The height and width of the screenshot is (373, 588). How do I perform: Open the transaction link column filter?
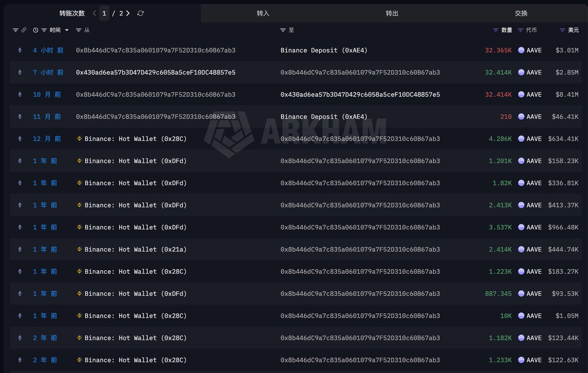click(x=15, y=30)
